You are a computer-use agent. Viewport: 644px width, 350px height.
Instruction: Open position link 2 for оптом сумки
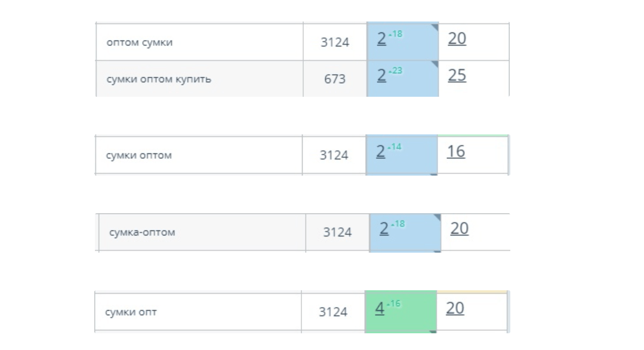pos(381,39)
